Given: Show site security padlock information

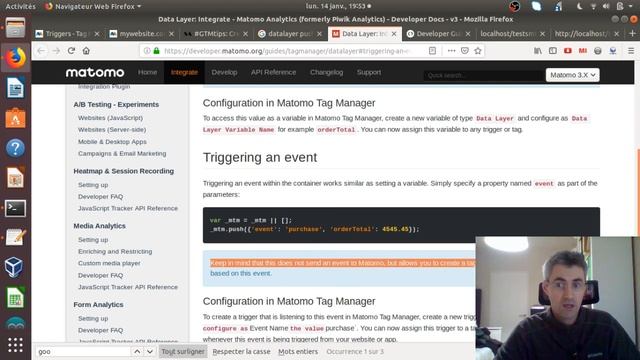Looking at the screenshot, I should [156, 51].
